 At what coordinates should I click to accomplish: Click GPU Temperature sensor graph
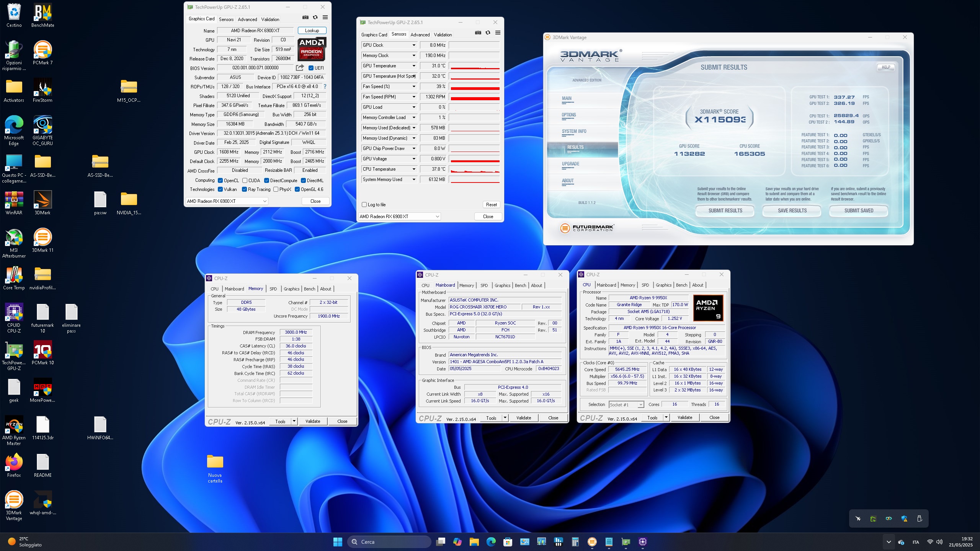click(474, 66)
